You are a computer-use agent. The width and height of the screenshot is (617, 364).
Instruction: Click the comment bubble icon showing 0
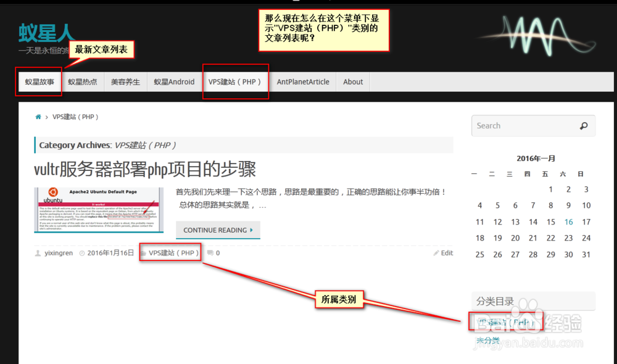pos(210,252)
